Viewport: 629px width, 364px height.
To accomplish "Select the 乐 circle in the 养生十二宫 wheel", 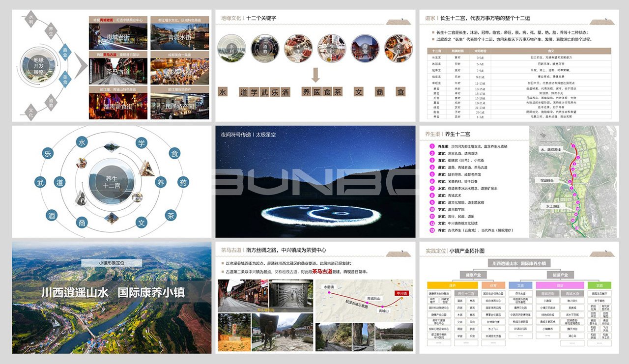I will pos(48,152).
